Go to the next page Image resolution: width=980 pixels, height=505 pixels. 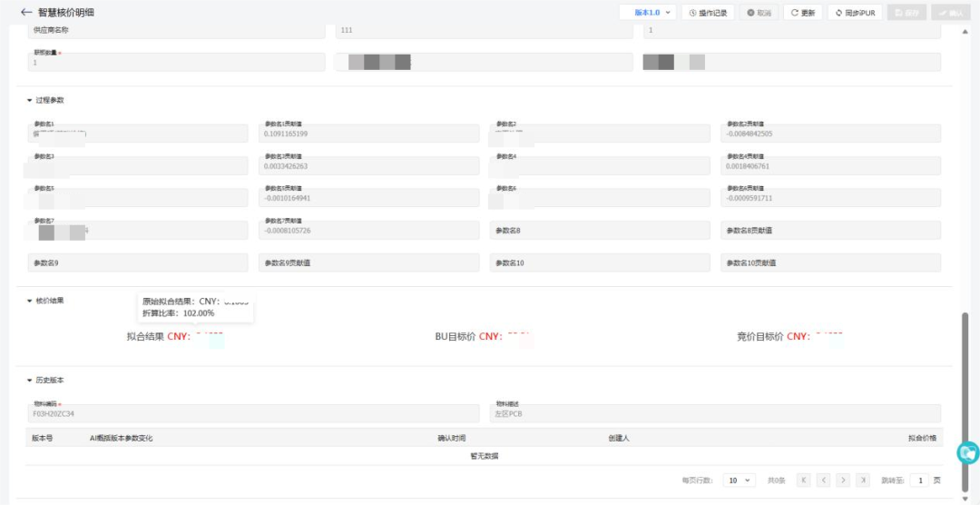(843, 480)
